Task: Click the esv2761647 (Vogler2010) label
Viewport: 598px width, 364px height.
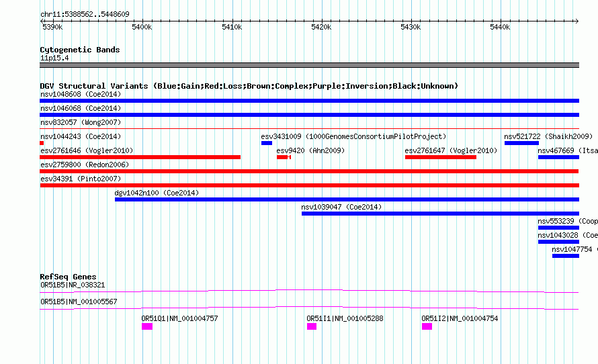Action: coord(451,150)
